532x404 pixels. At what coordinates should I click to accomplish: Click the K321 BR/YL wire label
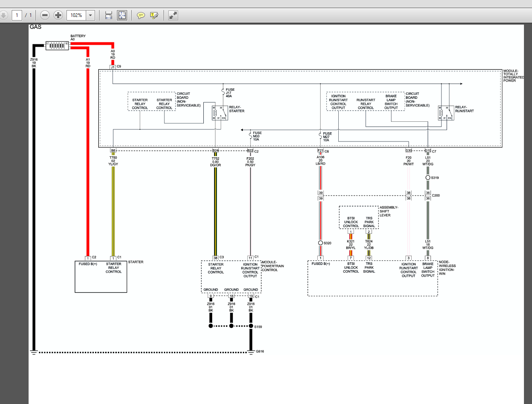click(x=351, y=245)
